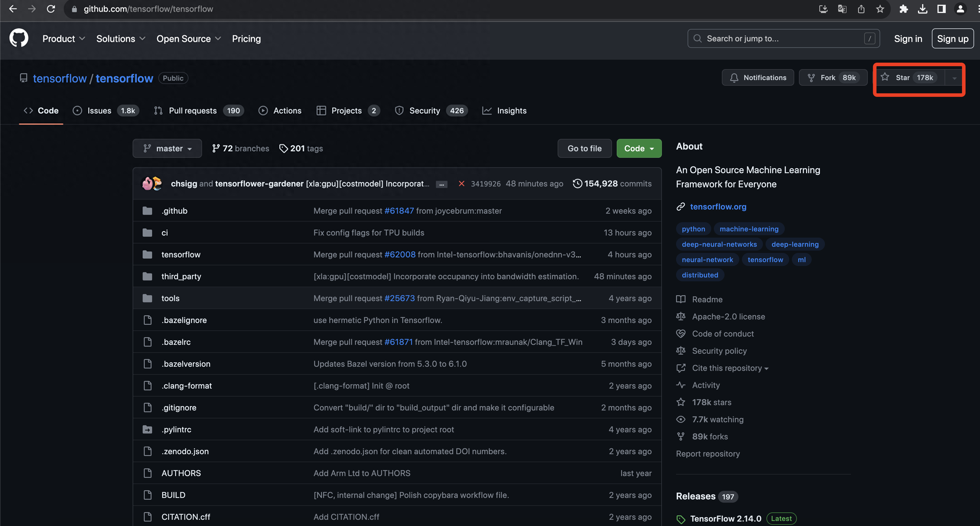Click the failed status X icon on latest commit

461,184
